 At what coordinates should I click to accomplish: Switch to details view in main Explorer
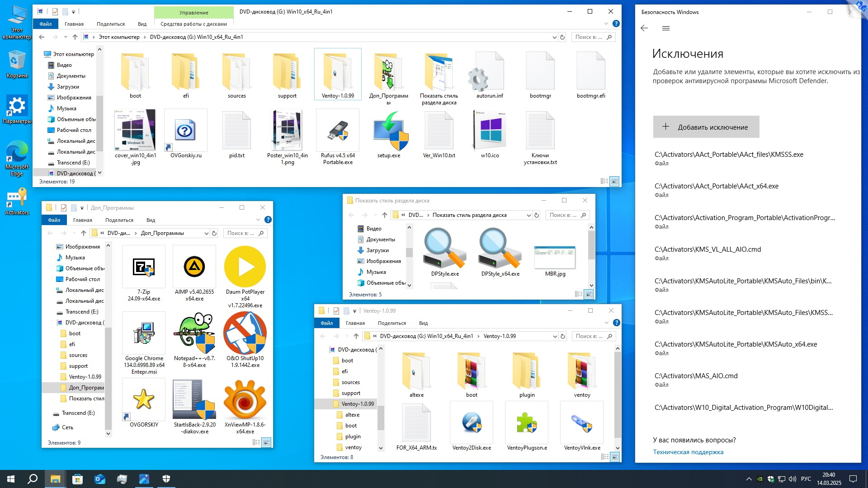click(x=604, y=181)
